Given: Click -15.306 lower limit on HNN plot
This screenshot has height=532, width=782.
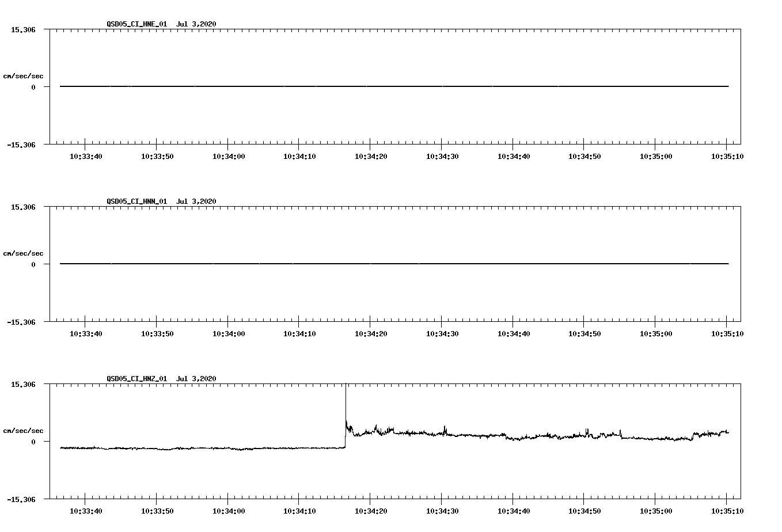Looking at the screenshot, I should tap(21, 322).
